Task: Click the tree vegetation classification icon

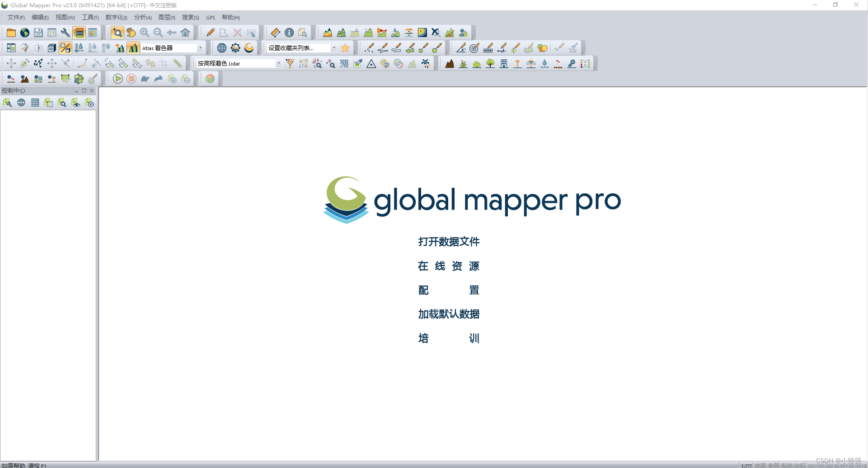Action: (490, 64)
